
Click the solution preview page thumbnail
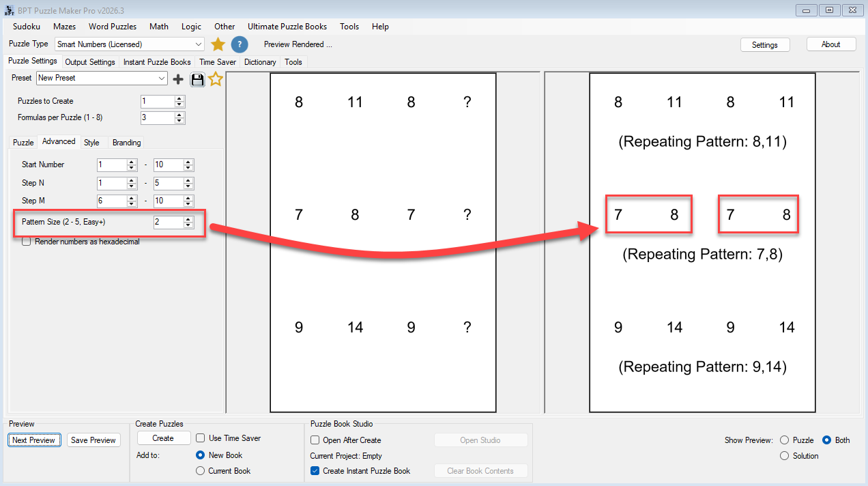(x=702, y=242)
